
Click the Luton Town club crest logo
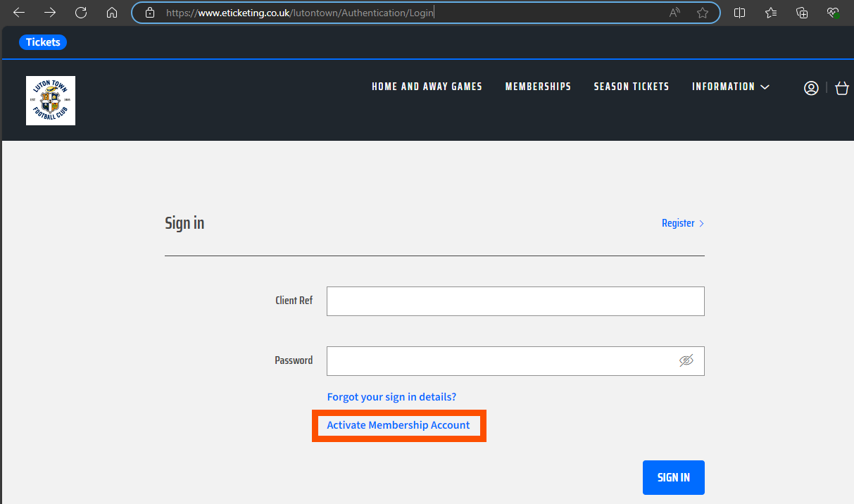pyautogui.click(x=50, y=100)
